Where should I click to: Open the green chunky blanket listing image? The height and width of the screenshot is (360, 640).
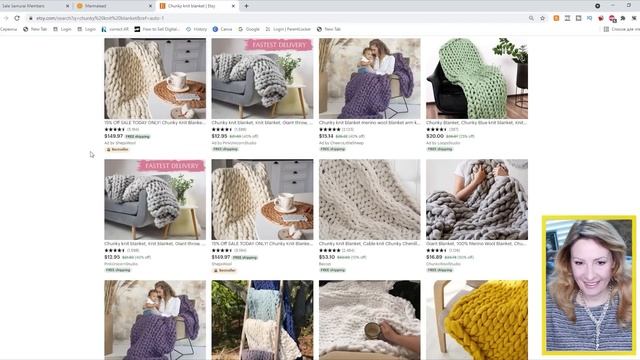pos(477,78)
